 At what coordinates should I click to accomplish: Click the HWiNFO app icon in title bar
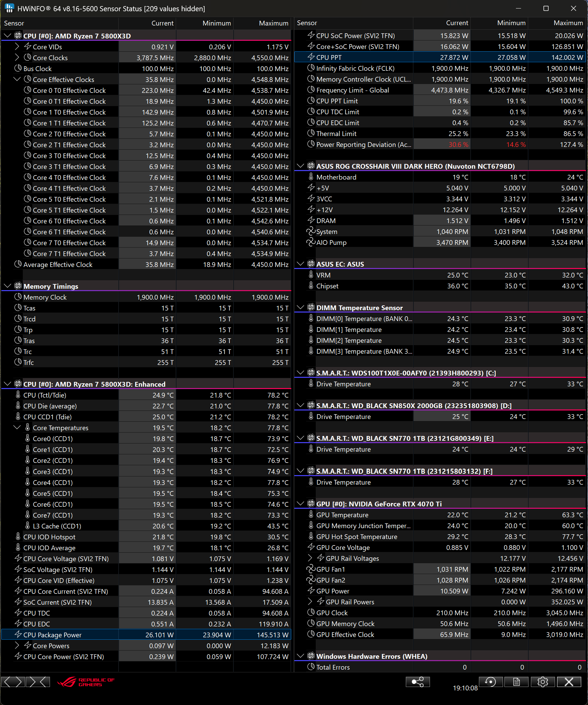9,9
